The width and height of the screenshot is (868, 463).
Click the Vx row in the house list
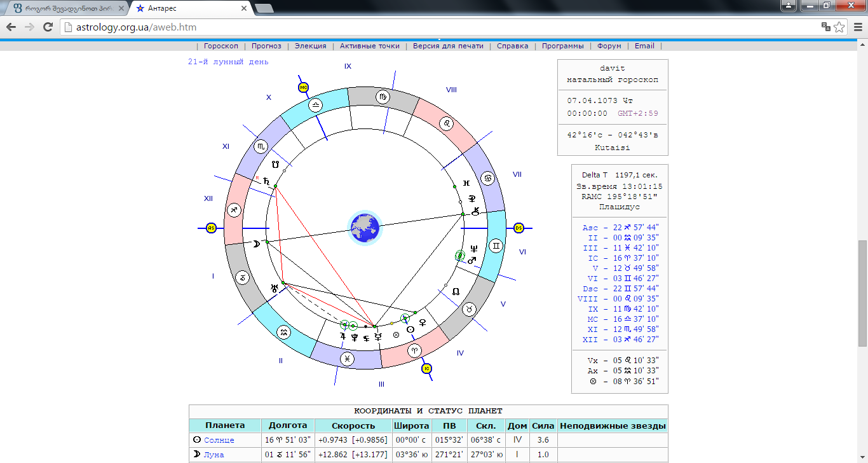(623, 360)
